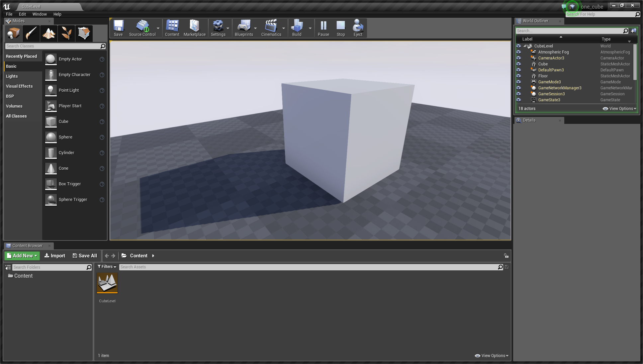Viewport: 643px width, 364px height.
Task: Eject from the player controller
Action: coord(358,28)
